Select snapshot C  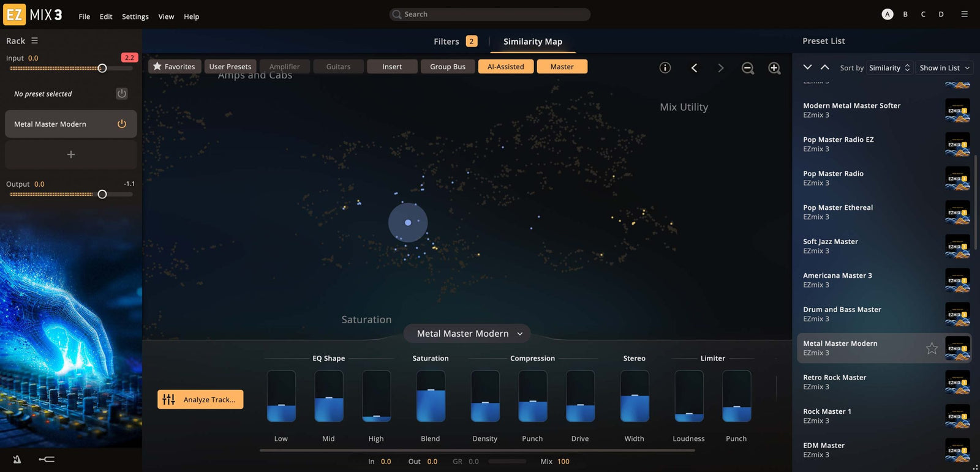pyautogui.click(x=923, y=14)
